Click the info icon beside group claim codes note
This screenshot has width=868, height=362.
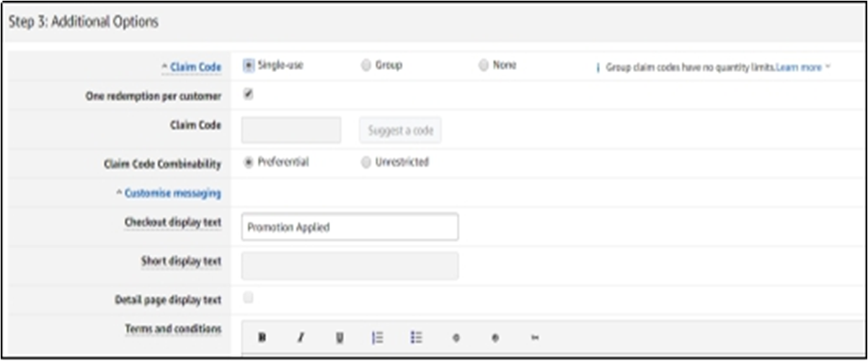click(x=598, y=67)
